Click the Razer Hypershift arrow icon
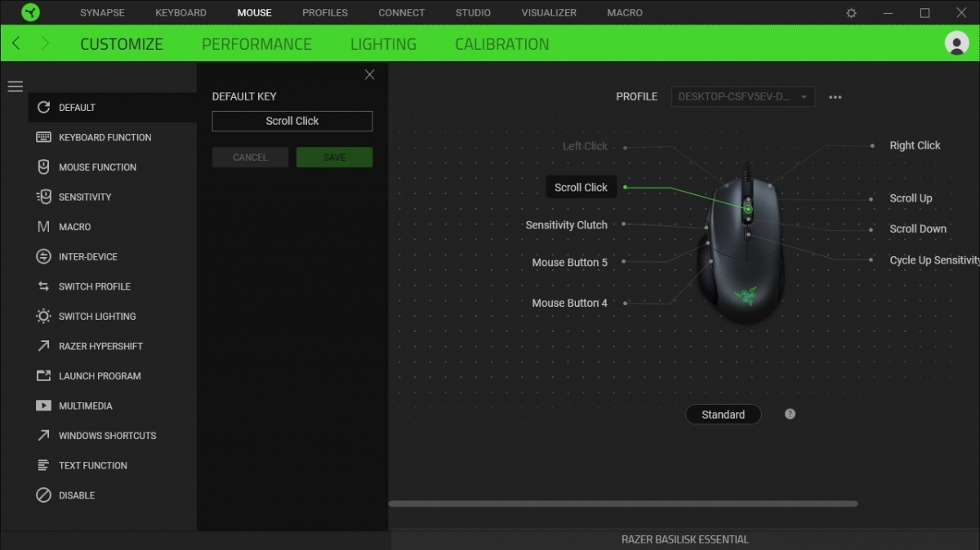Image resolution: width=980 pixels, height=550 pixels. coord(43,346)
